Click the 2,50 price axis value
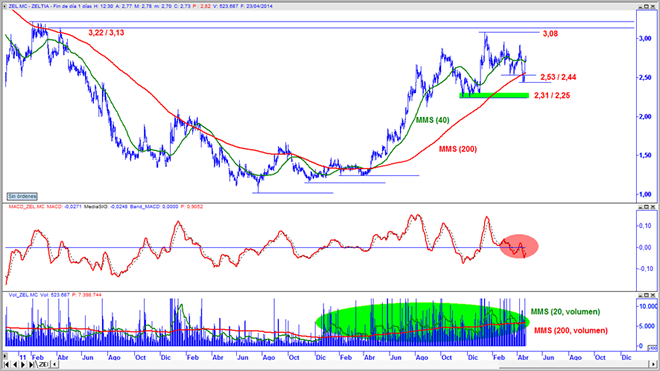The width and height of the screenshot is (660, 371). 645,77
